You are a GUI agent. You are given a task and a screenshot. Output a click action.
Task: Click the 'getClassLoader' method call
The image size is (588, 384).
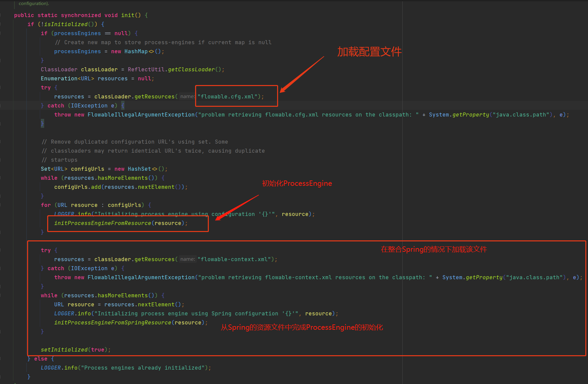pyautogui.click(x=191, y=70)
